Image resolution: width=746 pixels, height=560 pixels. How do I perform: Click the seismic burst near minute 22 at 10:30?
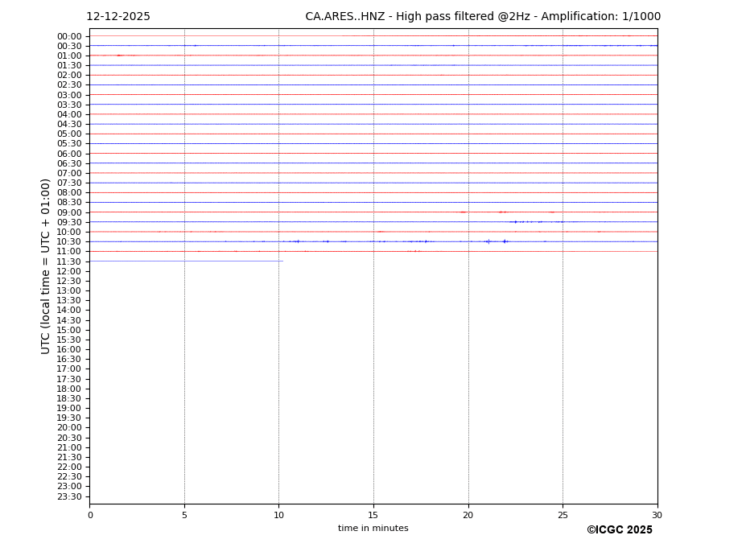[x=505, y=241]
